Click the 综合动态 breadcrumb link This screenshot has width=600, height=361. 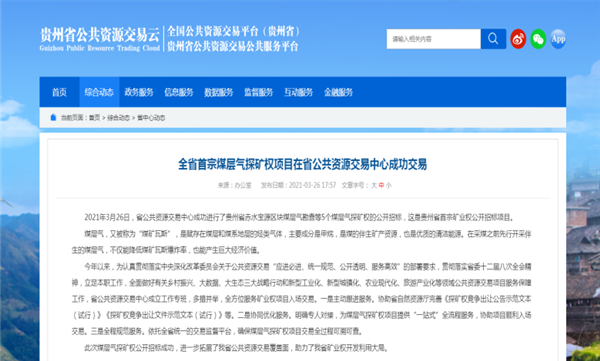click(x=118, y=118)
